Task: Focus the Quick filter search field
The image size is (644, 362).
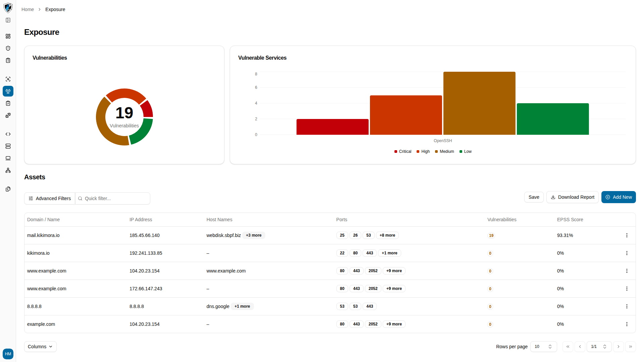Action: (113, 198)
